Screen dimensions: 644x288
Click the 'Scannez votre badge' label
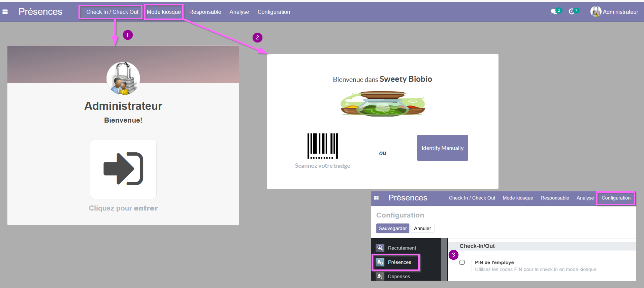(322, 166)
